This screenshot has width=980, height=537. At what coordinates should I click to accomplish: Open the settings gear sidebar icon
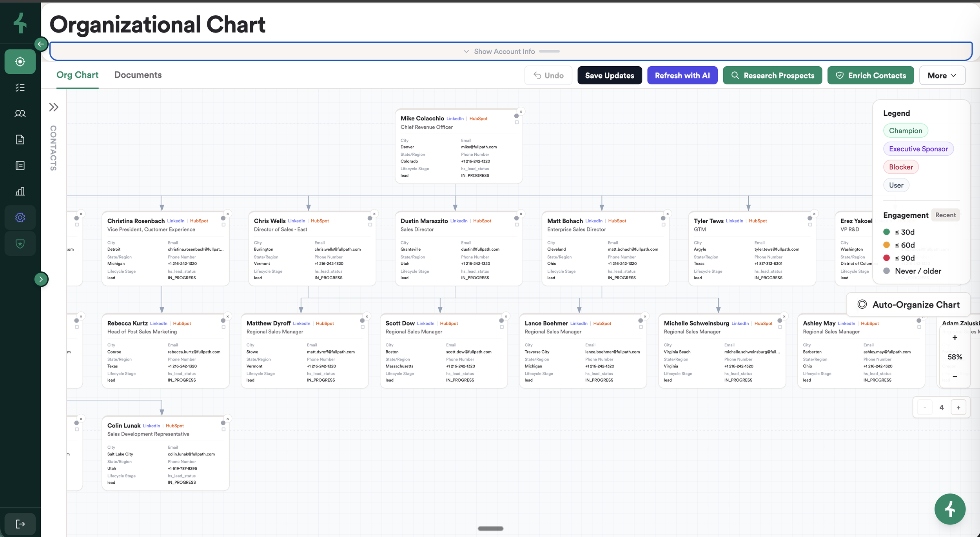coord(20,217)
